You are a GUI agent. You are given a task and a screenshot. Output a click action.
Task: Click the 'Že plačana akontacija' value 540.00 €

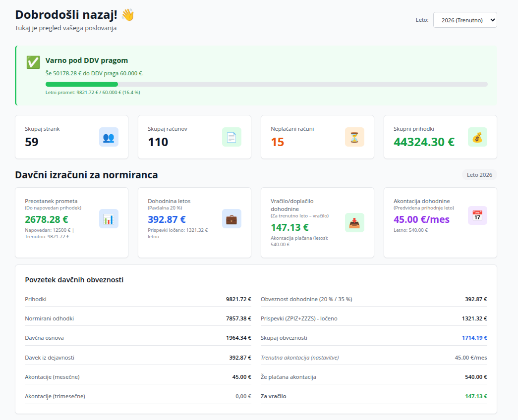coord(476,377)
